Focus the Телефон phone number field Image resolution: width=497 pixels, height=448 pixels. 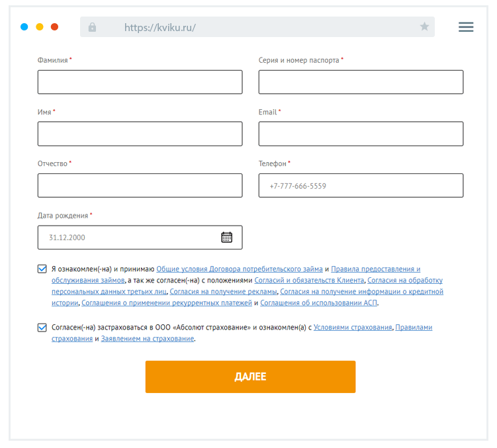361,185
